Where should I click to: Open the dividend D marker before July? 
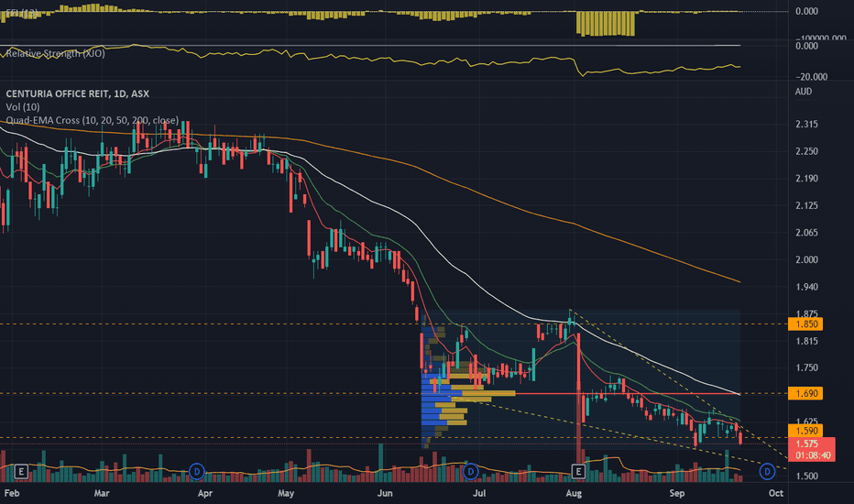point(470,471)
